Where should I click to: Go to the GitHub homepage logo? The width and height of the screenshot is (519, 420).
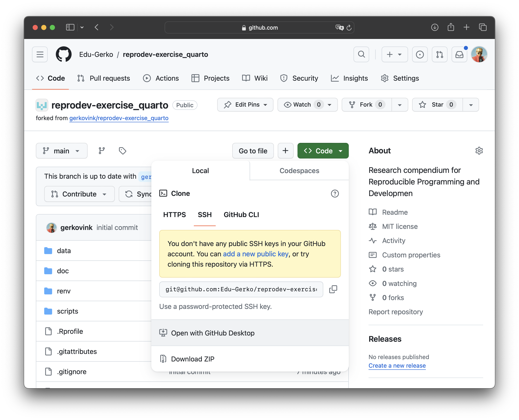[x=64, y=54]
